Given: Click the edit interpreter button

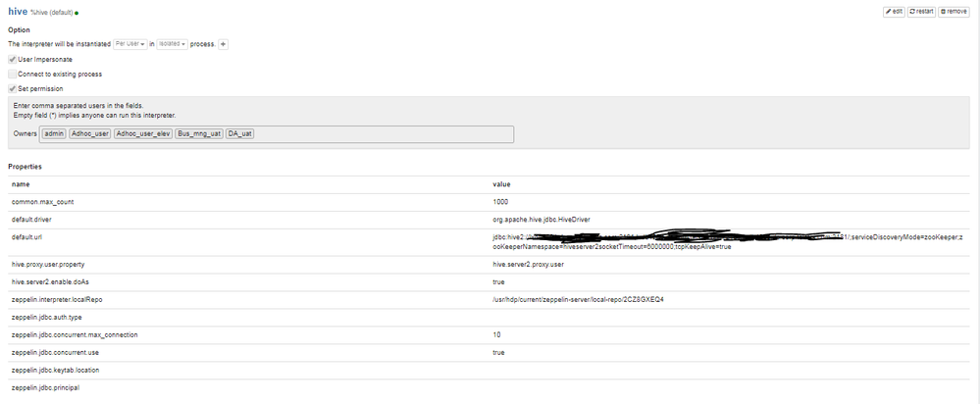Looking at the screenshot, I should click(893, 12).
